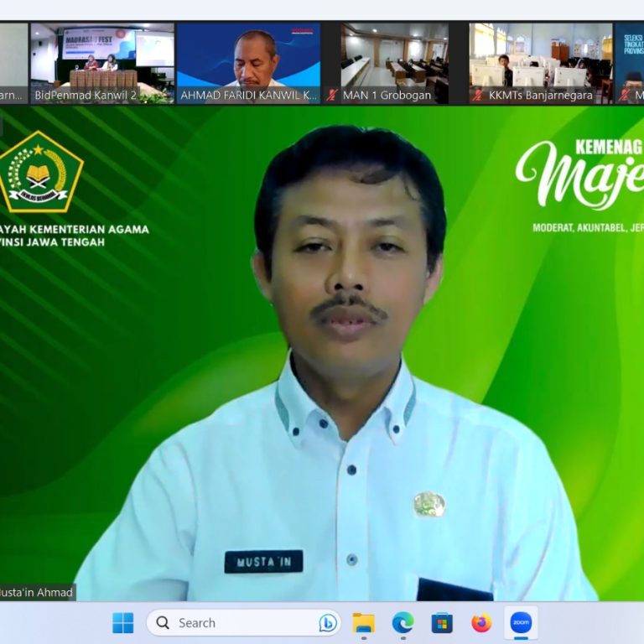Select AHMAD FARIDI KANWIL participant thumbnail
This screenshot has width=644, height=644.
[248, 63]
